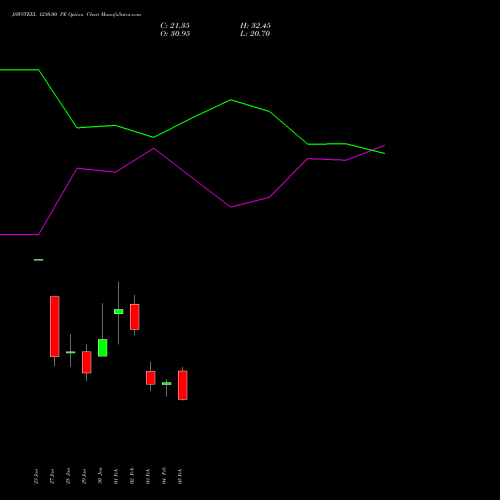Image resolution: width=500 pixels, height=500 pixels.
Task: Select the 01 Feb date label
Action: tap(116, 476)
